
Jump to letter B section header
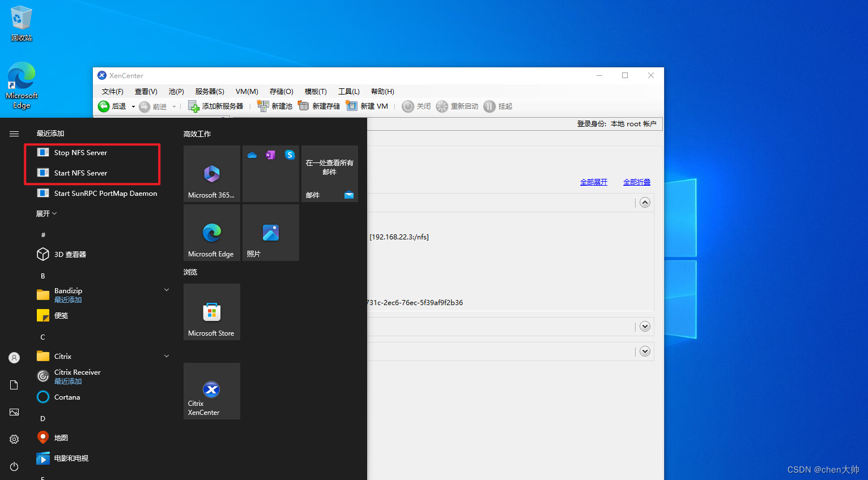coord(43,276)
